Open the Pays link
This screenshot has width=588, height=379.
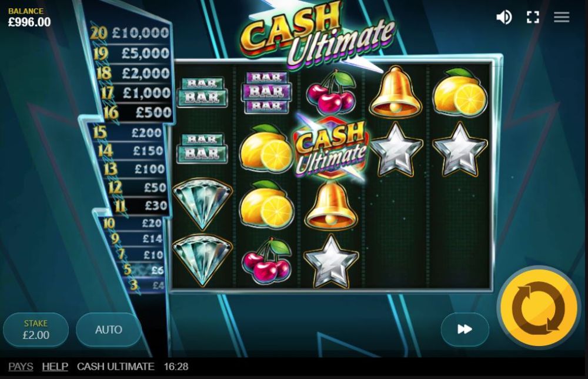(x=21, y=367)
